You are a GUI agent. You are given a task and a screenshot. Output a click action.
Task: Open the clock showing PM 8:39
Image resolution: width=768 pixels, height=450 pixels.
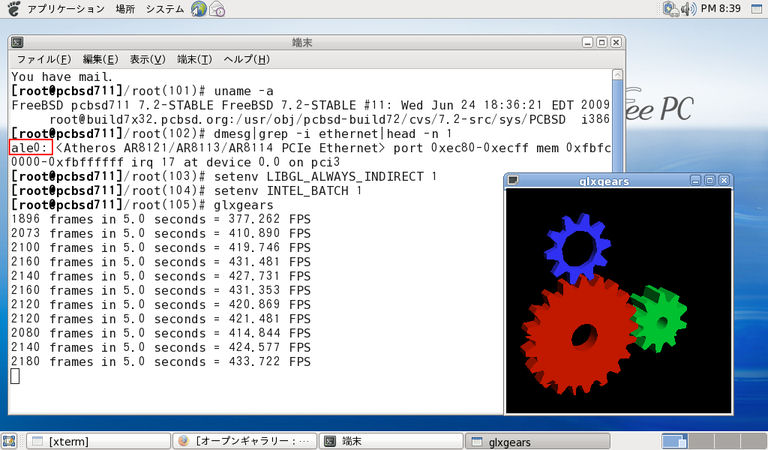pyautogui.click(x=720, y=8)
